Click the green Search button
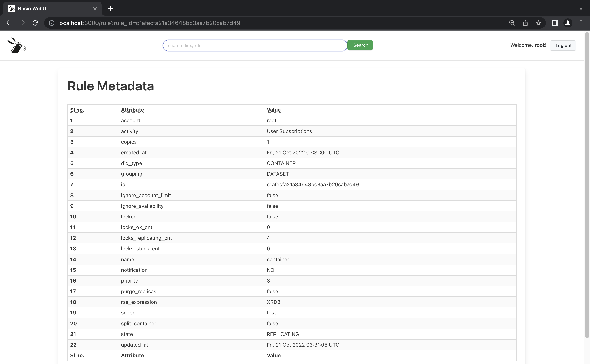The height and width of the screenshot is (364, 590). coord(360,45)
